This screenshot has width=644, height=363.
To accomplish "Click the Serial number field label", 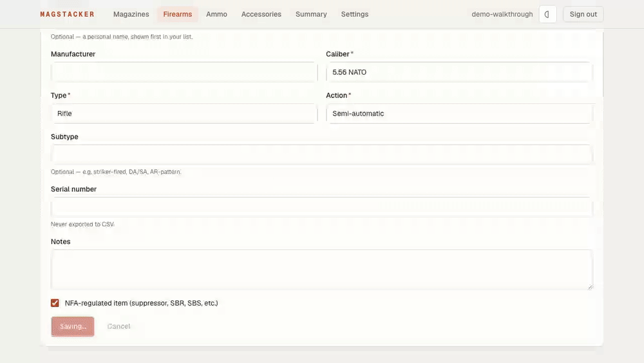I will (73, 189).
